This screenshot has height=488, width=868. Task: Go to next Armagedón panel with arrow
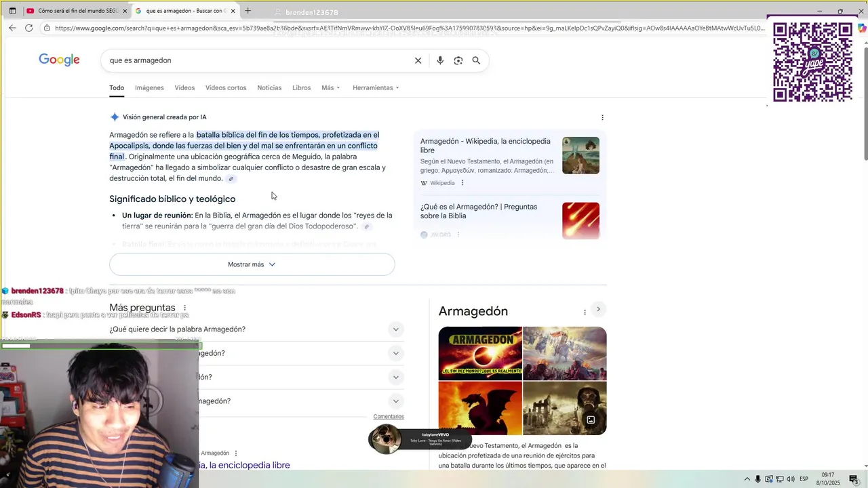[x=598, y=309]
